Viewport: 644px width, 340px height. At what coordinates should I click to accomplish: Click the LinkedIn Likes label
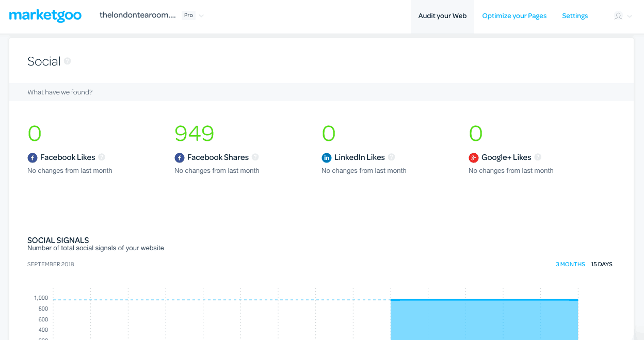(360, 157)
